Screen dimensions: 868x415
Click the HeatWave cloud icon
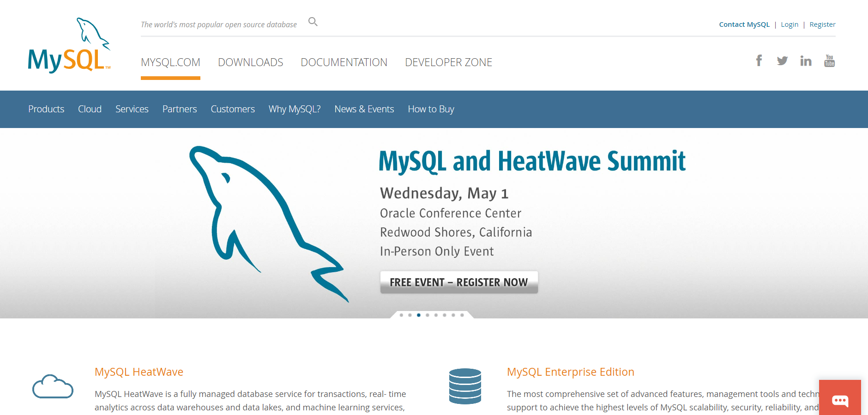(53, 386)
